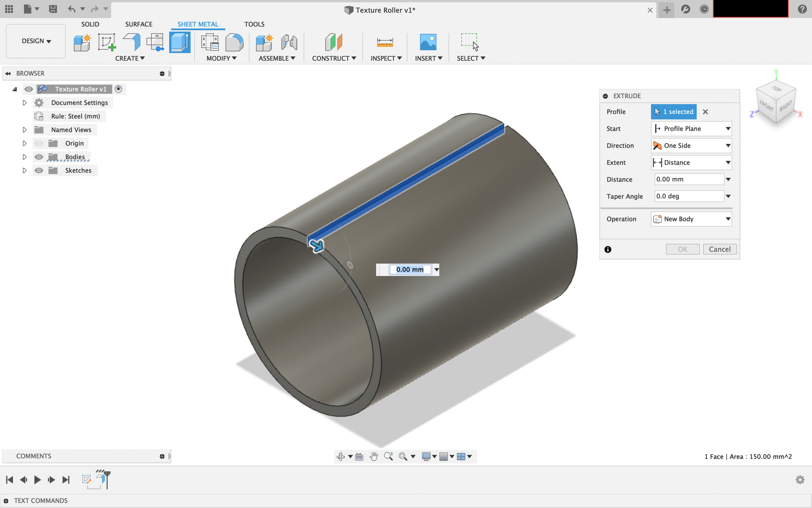Switch to the SOLID tab
The width and height of the screenshot is (812, 508).
(x=90, y=24)
